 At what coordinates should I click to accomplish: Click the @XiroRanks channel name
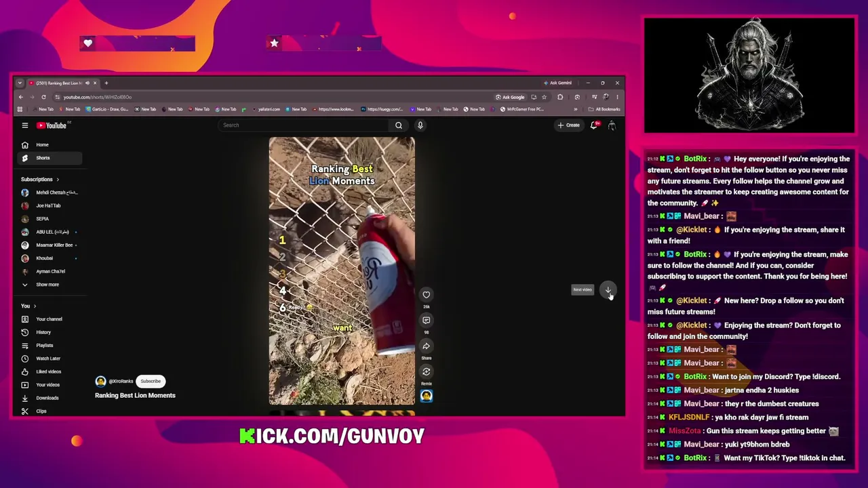point(121,382)
